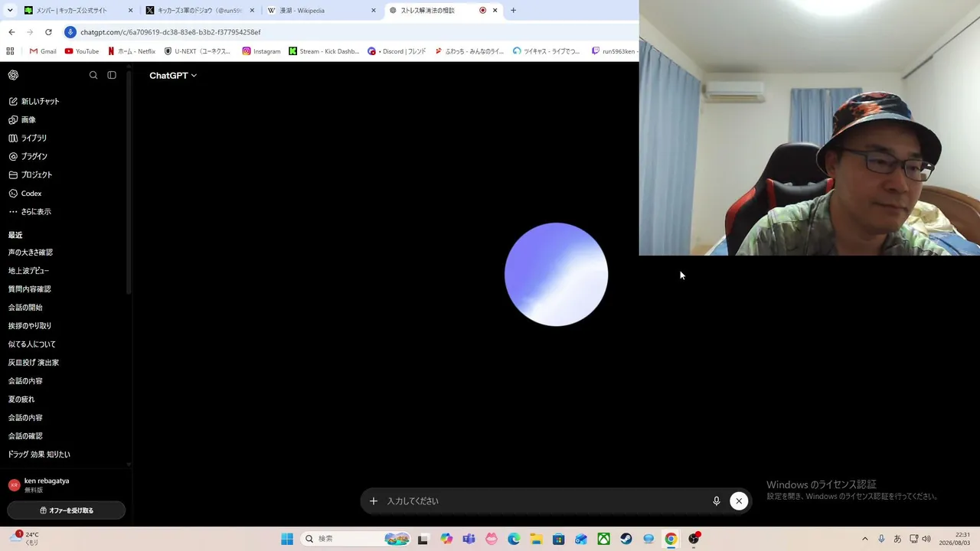Screen dimensions: 980x551
Task: Open the ふわっち bookmark
Action: pos(469,51)
